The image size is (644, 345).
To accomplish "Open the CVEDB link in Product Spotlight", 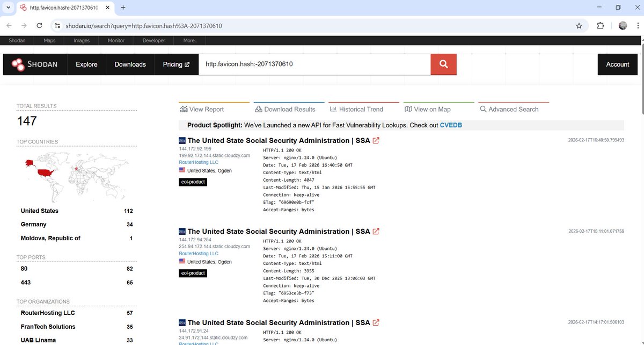I will tap(451, 125).
